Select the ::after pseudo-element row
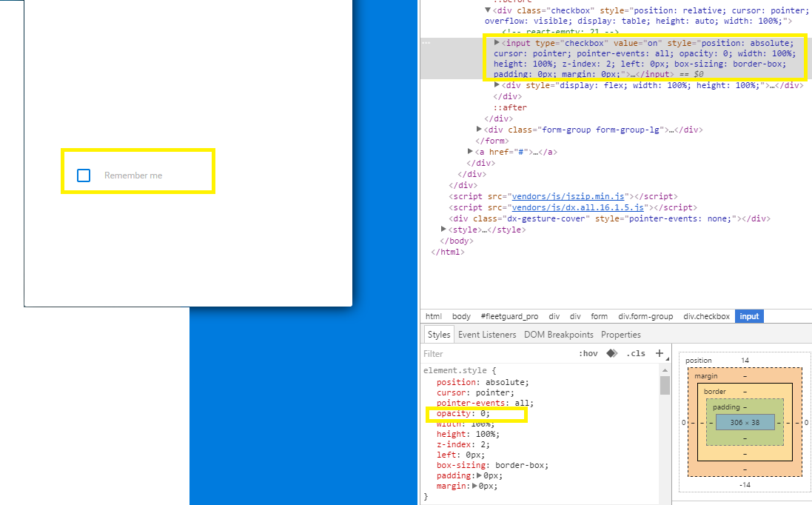The image size is (812, 505). click(x=510, y=107)
